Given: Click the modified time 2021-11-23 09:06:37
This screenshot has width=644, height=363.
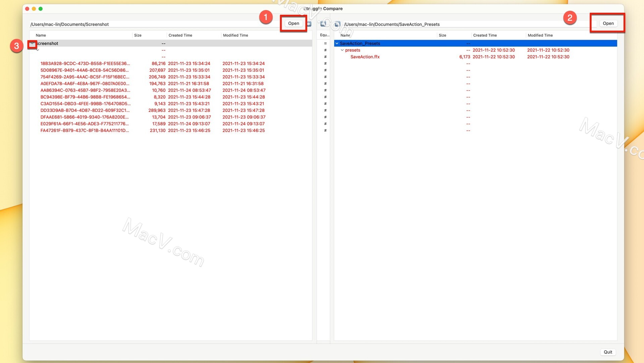Looking at the screenshot, I should click(x=244, y=117).
